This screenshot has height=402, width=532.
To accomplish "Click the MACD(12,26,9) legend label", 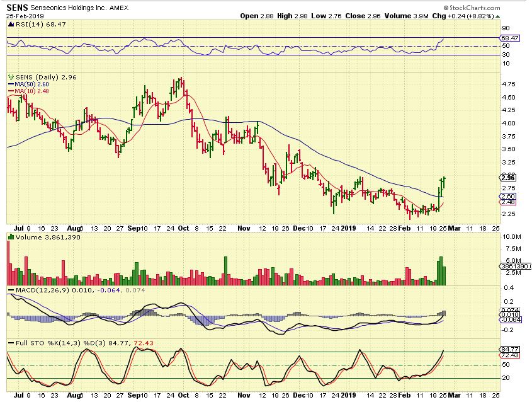I will click(42, 290).
